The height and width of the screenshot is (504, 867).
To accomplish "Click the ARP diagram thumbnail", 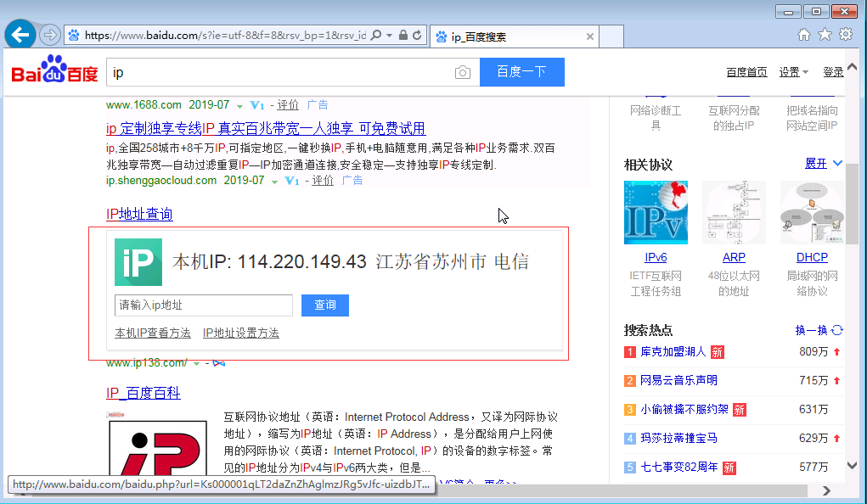I will 734,212.
